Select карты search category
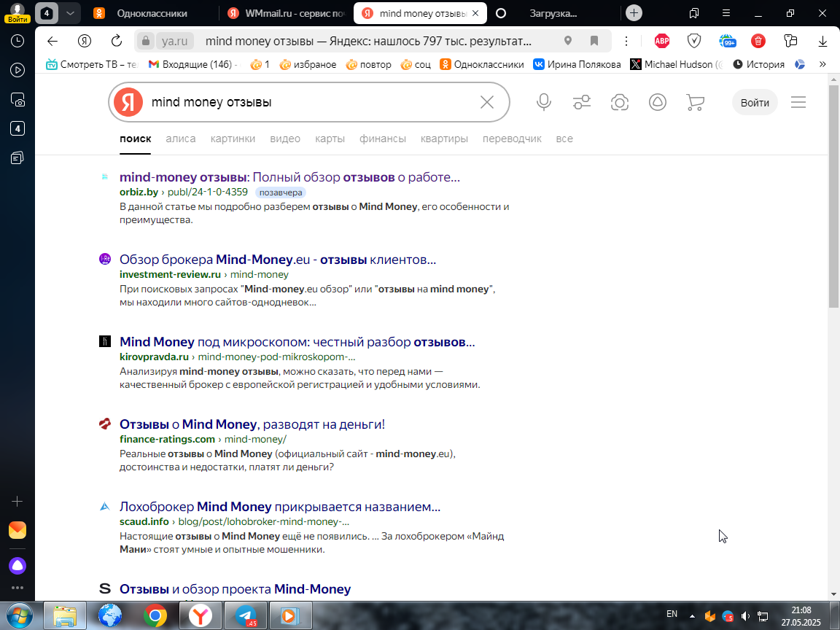This screenshot has width=840, height=630. pos(330,139)
